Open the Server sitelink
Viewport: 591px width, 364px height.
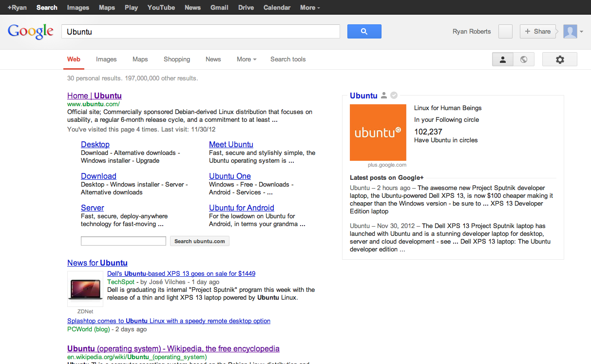click(93, 208)
